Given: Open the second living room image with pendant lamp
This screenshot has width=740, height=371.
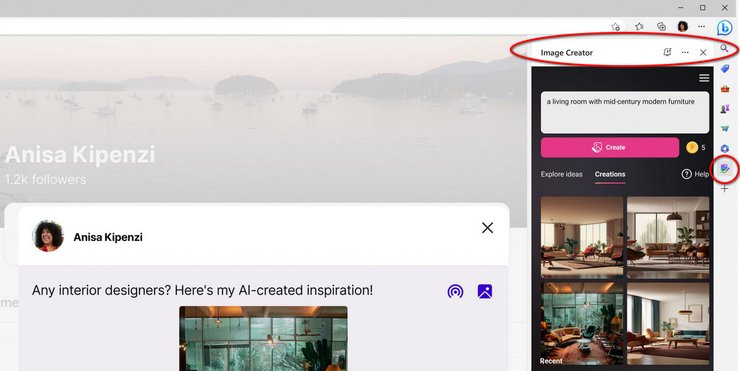Looking at the screenshot, I should pos(668,237).
